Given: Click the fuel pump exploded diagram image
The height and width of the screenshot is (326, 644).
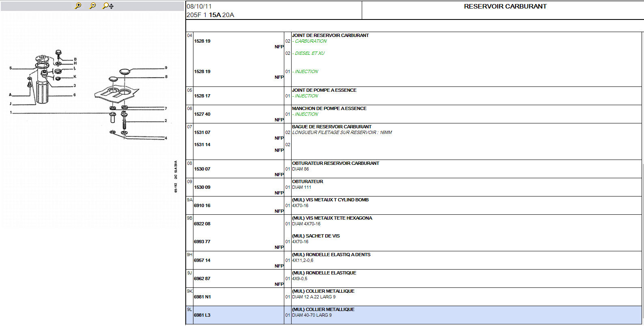Looking at the screenshot, I should tap(88, 97).
